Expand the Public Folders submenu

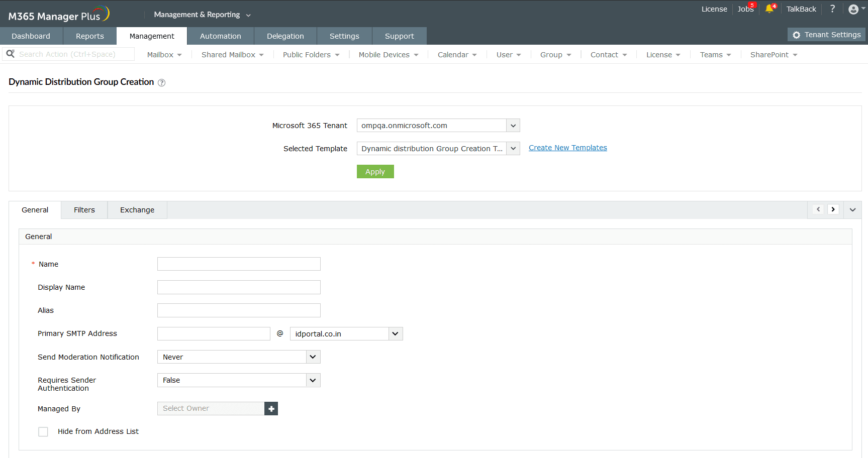click(311, 55)
